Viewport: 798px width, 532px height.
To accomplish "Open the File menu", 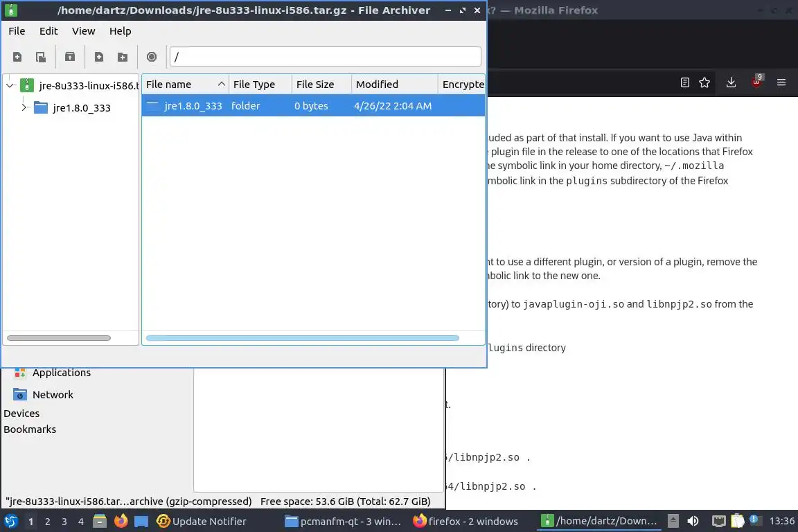I will click(x=17, y=31).
